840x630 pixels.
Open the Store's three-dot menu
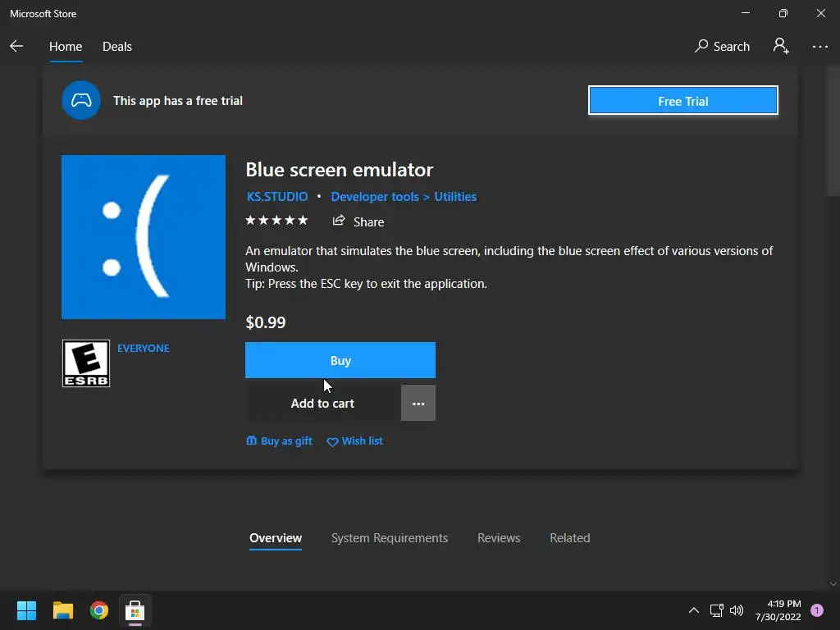[x=819, y=47]
